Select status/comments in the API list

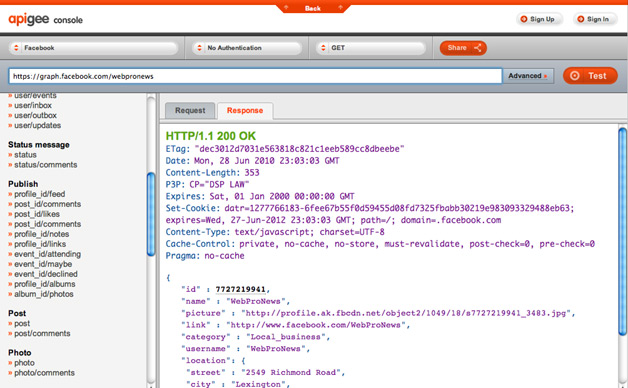pos(46,165)
